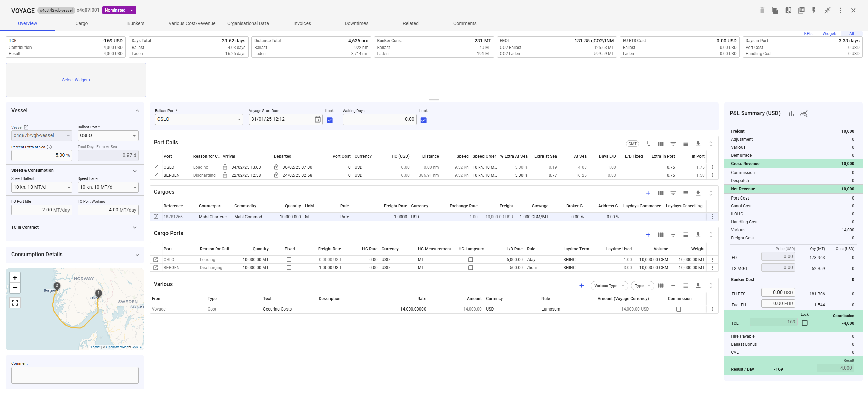Click the PDF export icon
The image size is (868, 395).
[801, 10]
